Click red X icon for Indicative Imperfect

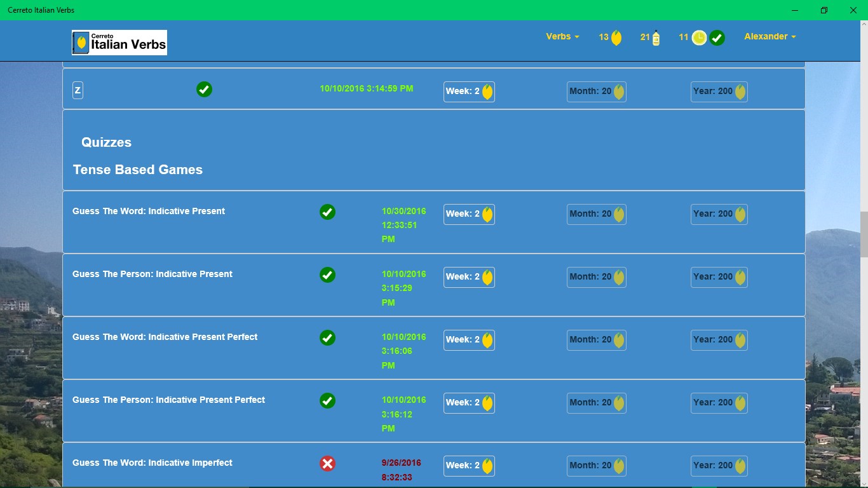coord(327,464)
